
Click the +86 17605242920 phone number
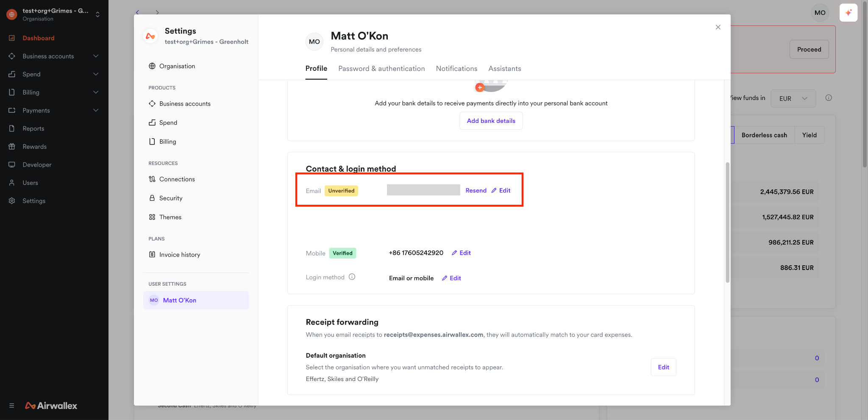coord(416,253)
